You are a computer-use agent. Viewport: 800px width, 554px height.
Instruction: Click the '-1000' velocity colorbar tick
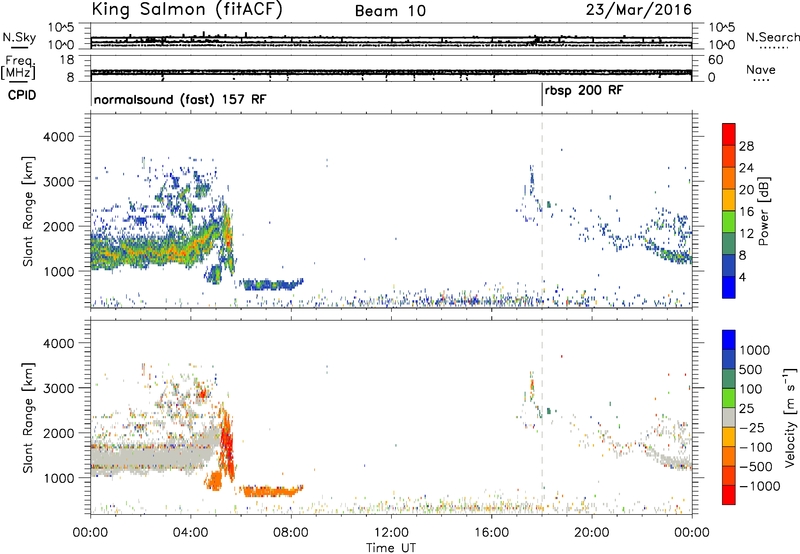point(760,486)
